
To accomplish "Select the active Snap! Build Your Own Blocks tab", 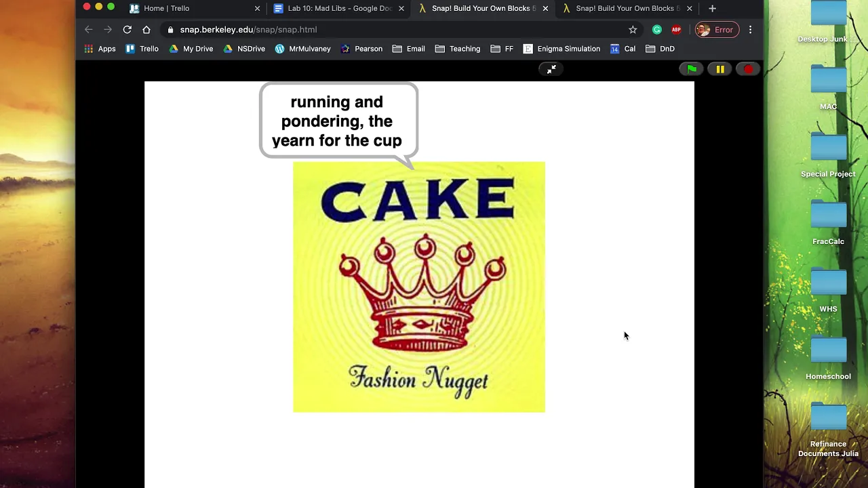I will click(x=483, y=8).
